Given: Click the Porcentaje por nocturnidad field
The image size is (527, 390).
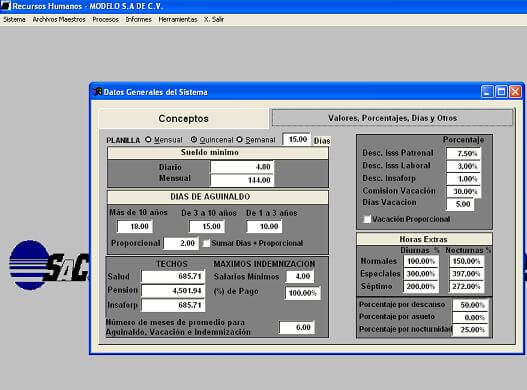Looking at the screenshot, I should coord(470,330).
